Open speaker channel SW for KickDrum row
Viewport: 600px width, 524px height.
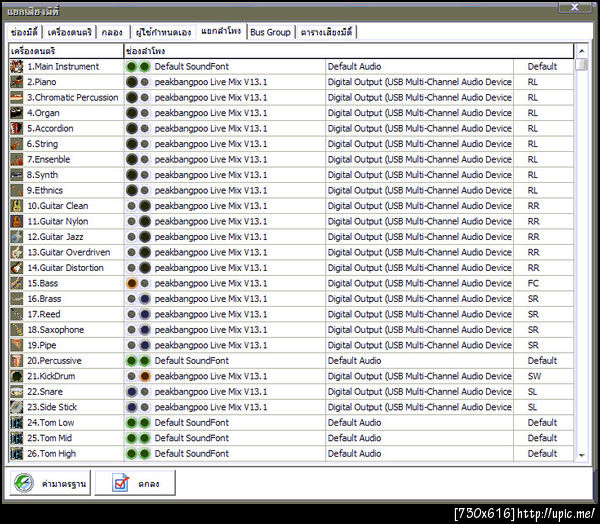coord(534,377)
